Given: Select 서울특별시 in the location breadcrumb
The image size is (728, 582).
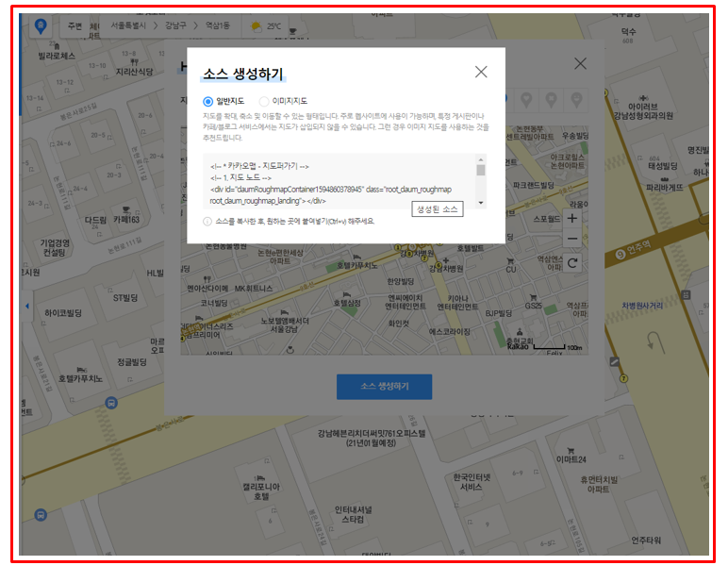Looking at the screenshot, I should pos(128,25).
